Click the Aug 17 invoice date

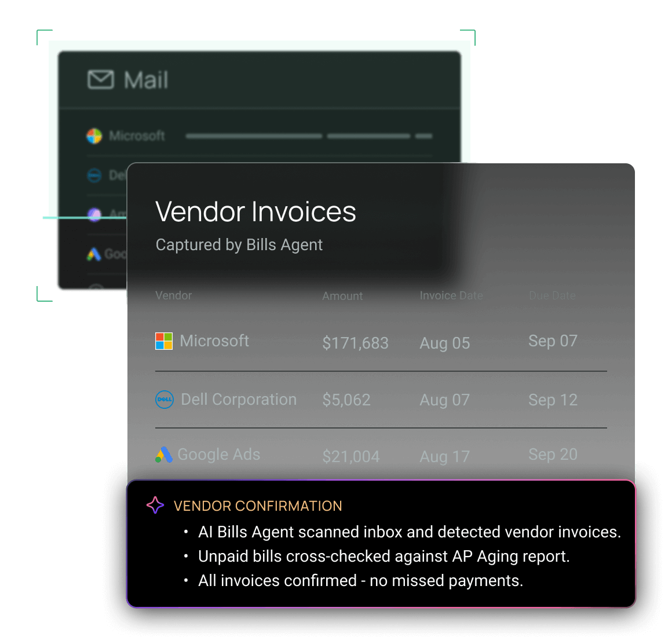point(445,457)
